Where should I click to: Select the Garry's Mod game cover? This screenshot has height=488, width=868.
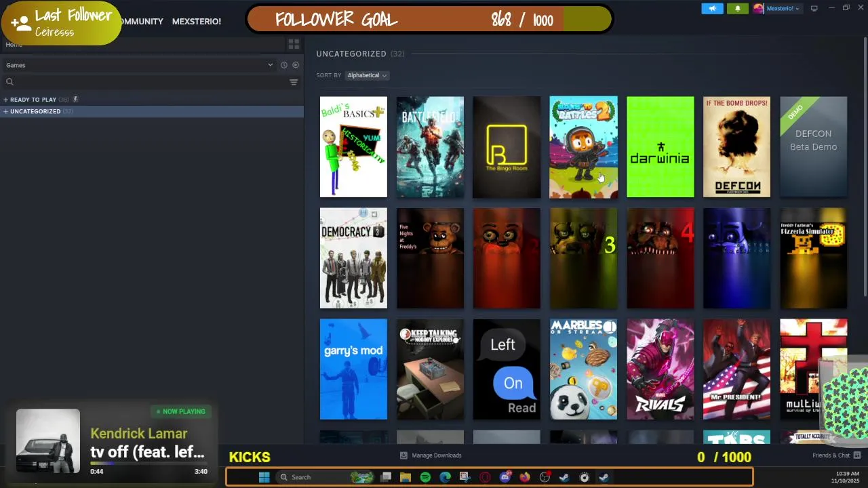(x=353, y=369)
